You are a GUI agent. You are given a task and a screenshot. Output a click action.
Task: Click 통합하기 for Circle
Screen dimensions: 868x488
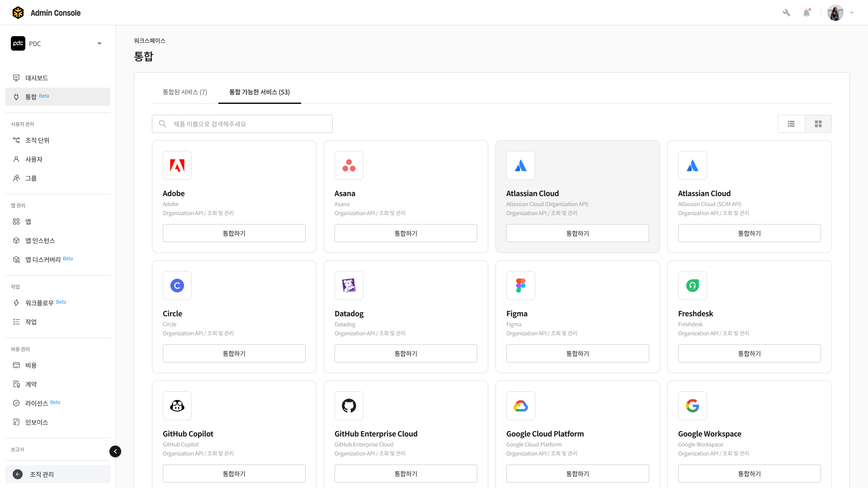pyautogui.click(x=234, y=353)
